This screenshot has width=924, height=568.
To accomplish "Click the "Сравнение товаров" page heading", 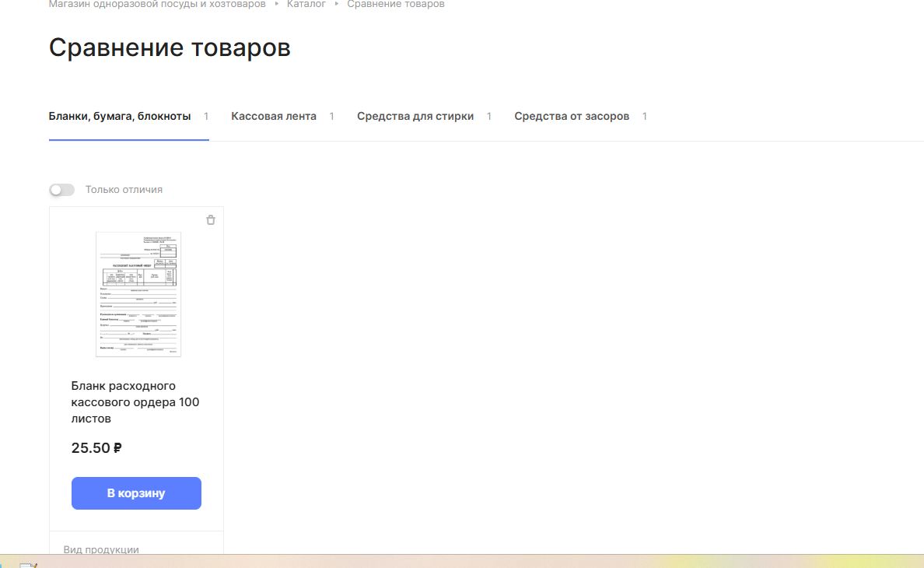I will 170,48.
